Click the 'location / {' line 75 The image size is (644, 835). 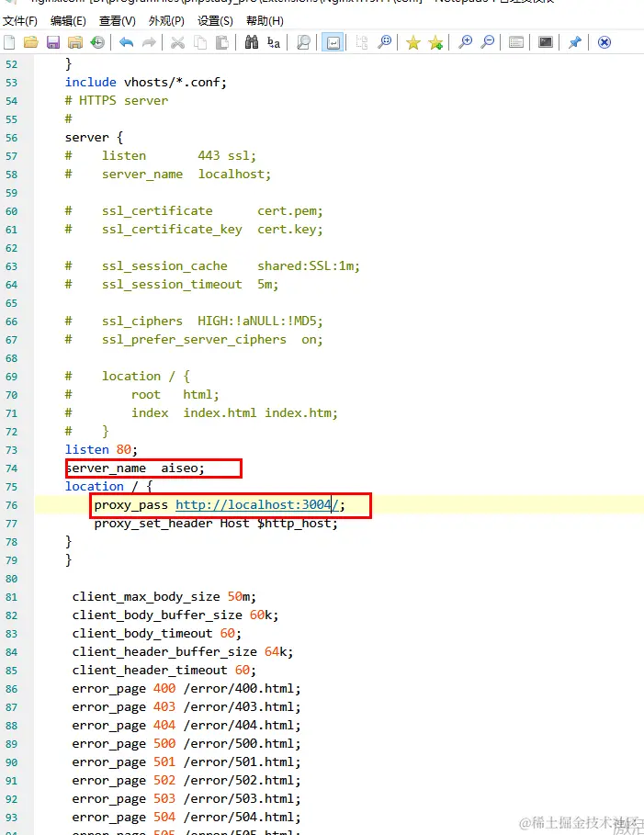pos(108,486)
